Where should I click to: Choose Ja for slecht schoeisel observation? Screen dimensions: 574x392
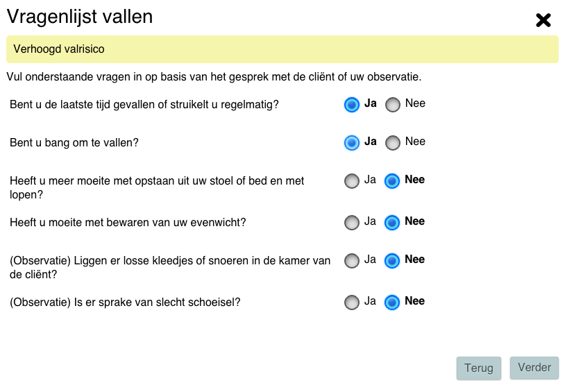point(352,302)
